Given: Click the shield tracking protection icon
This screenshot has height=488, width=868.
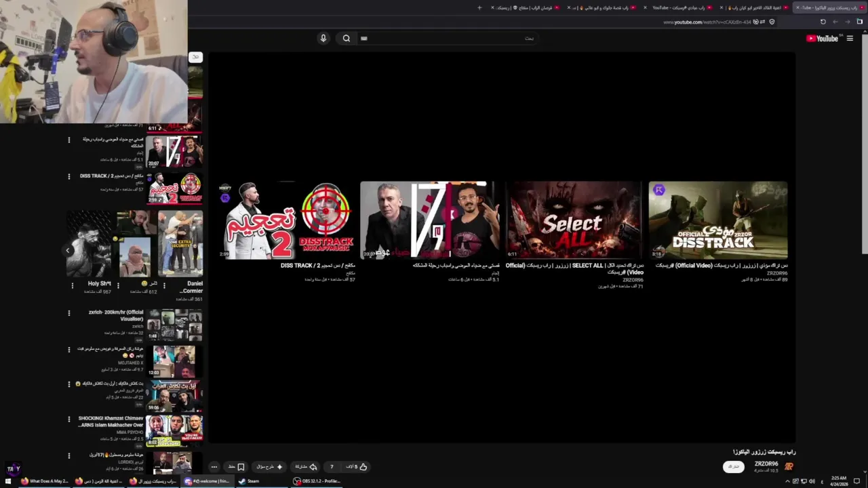Looking at the screenshot, I should [x=772, y=22].
